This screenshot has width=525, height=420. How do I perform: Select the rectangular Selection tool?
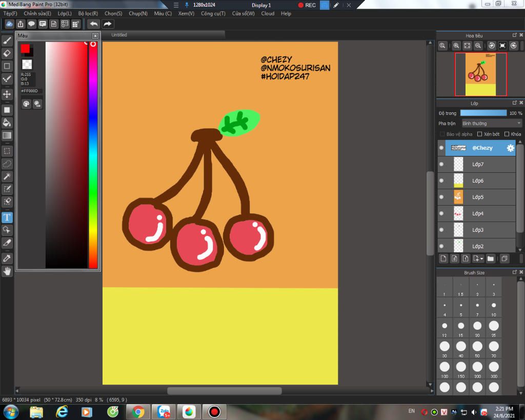coord(7,151)
